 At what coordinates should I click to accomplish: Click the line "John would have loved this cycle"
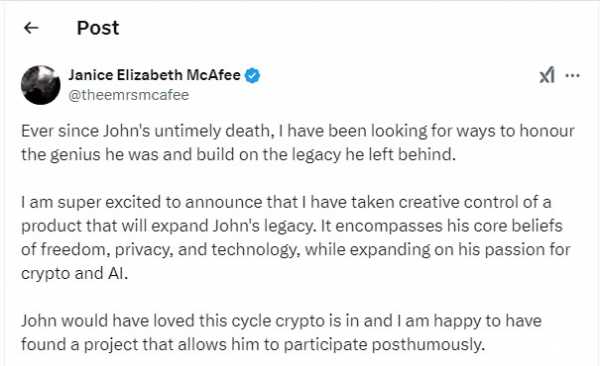tap(281, 320)
